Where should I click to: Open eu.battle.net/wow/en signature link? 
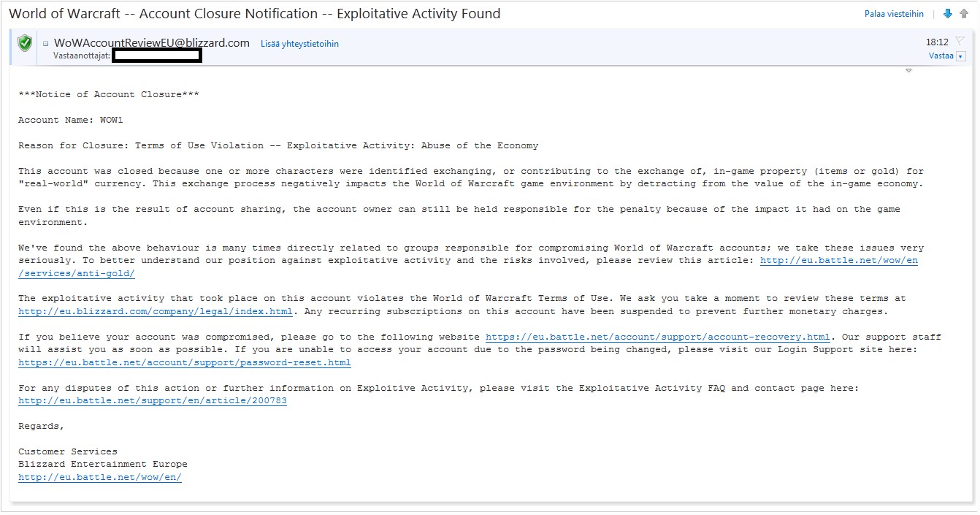(x=100, y=477)
